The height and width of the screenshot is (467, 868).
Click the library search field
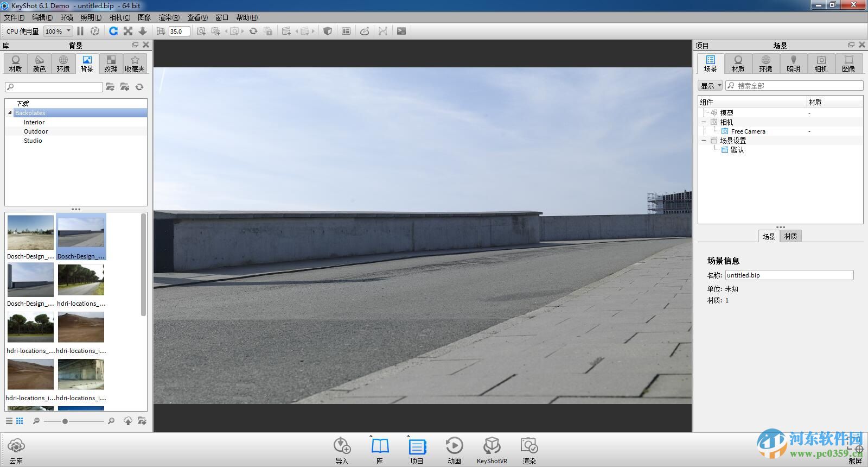tap(54, 87)
